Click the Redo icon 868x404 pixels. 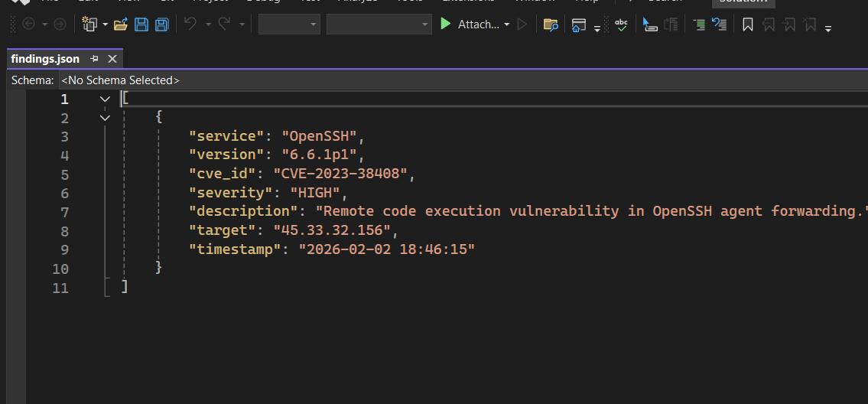(224, 24)
